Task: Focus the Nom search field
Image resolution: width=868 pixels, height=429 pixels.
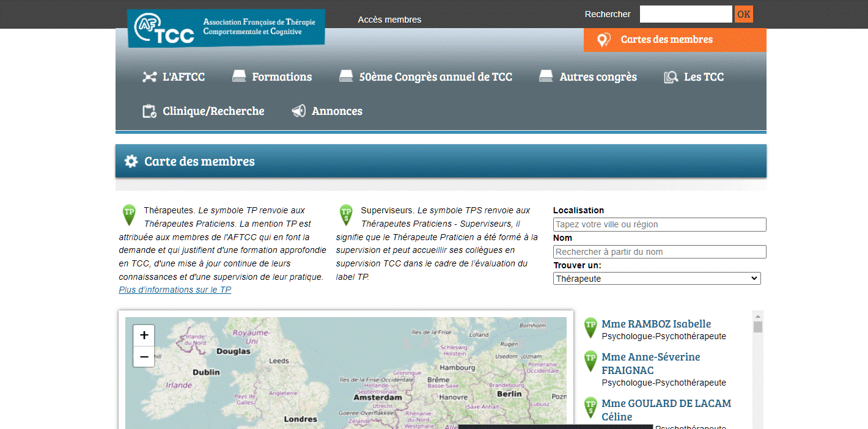Action: [x=660, y=252]
